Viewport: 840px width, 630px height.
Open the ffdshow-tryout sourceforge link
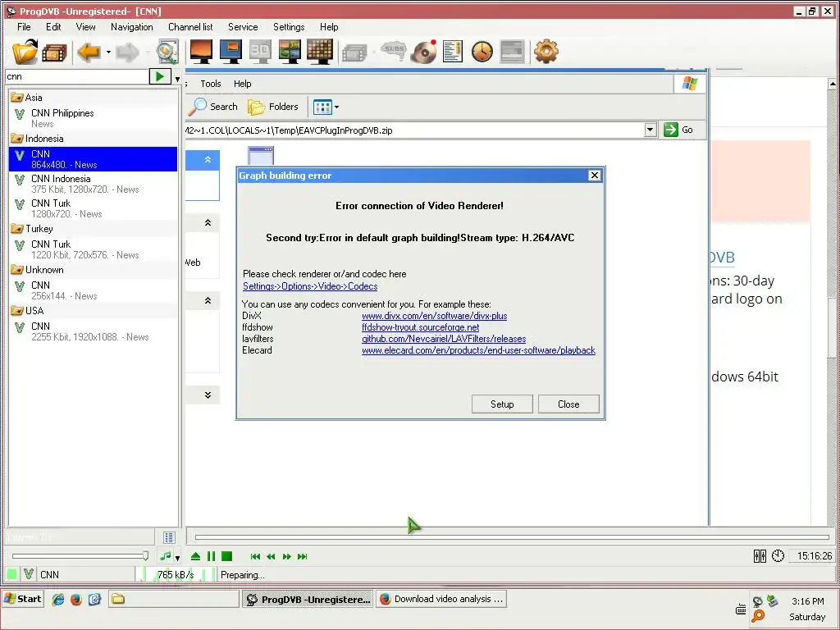click(x=421, y=327)
